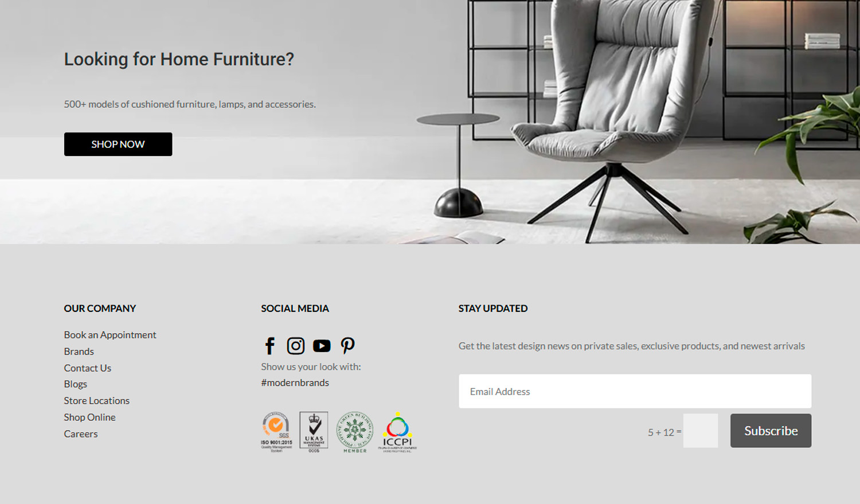Click the ICCPI logo badge
860x504 pixels.
click(x=397, y=432)
